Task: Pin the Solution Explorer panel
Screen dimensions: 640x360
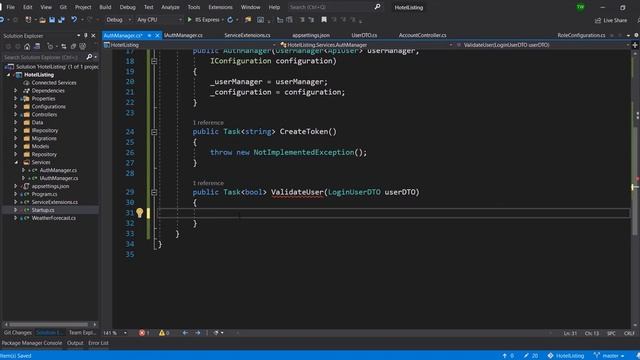Action: [86, 36]
